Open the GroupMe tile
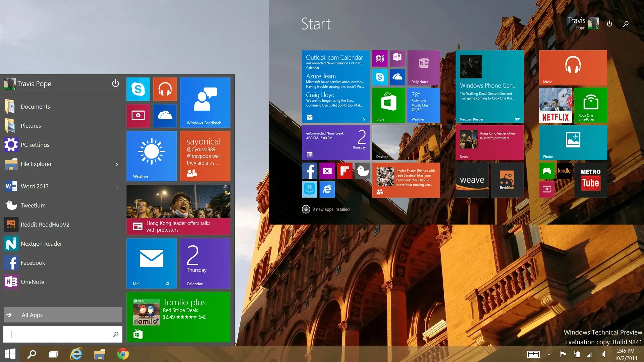Viewport: 644px width, 362px height. (310, 189)
